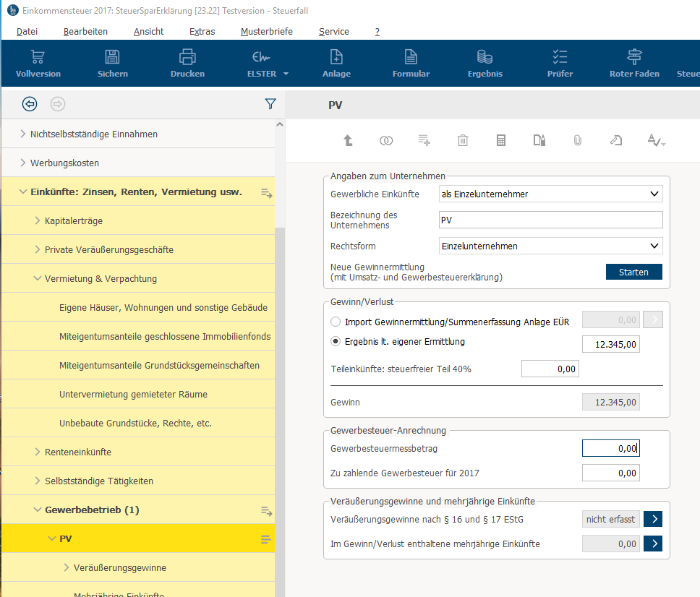Click the Starten button

pyautogui.click(x=633, y=272)
